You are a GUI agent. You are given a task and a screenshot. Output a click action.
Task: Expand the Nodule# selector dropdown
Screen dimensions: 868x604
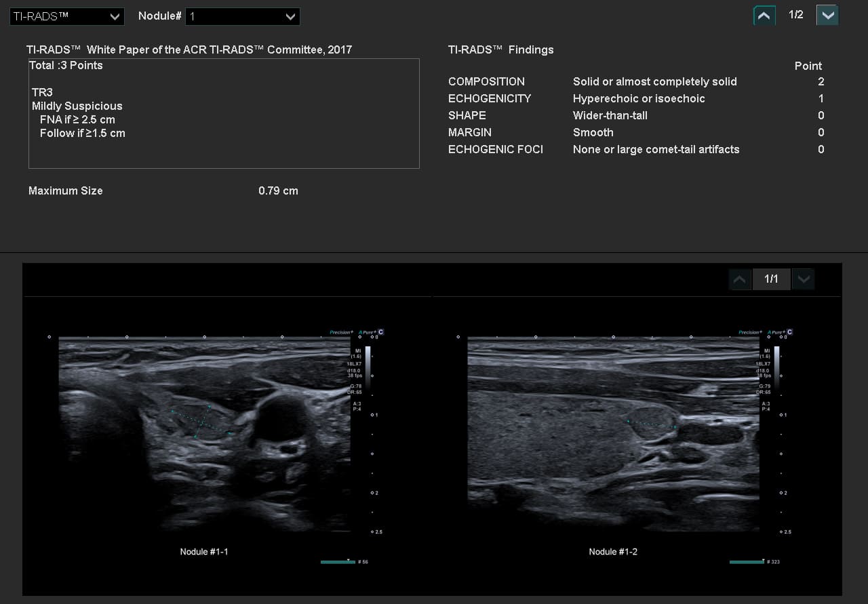tap(243, 16)
